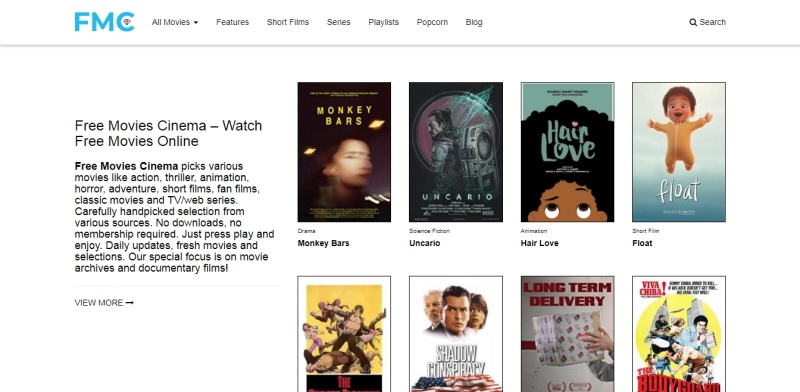Click the search magnifier icon
This screenshot has width=800, height=392.
coord(693,22)
